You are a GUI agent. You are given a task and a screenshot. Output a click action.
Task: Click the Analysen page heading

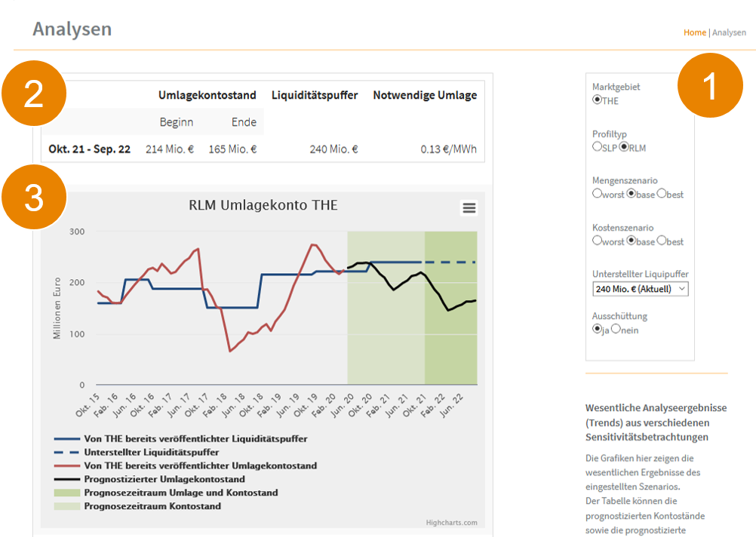[72, 29]
